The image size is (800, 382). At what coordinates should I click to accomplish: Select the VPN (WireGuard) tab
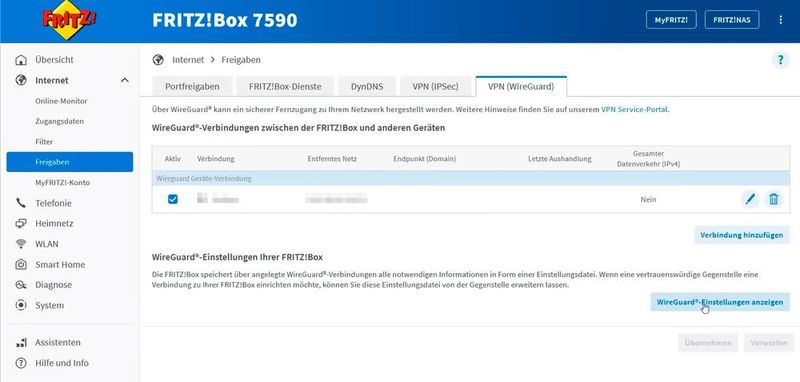[x=521, y=86]
